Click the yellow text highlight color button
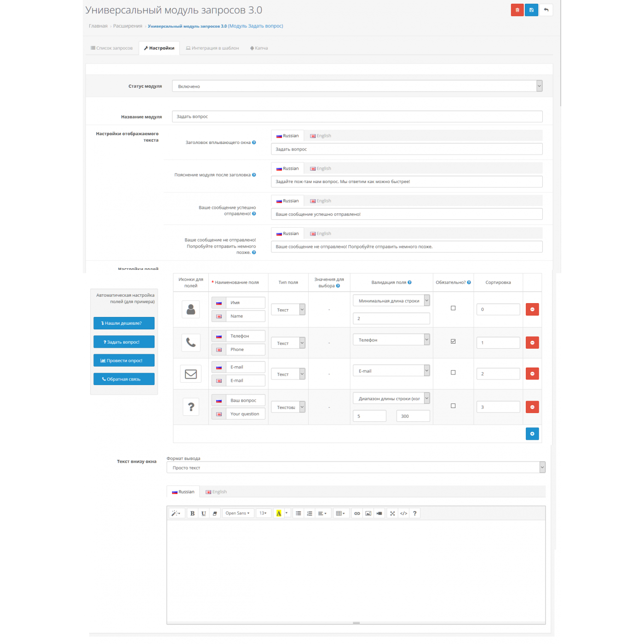The height and width of the screenshot is (644, 644). tap(279, 513)
